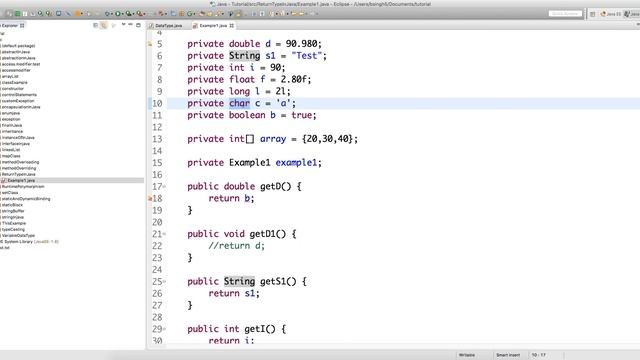Select the VariableDataType package
This screenshot has width=640, height=360.
tap(18, 236)
